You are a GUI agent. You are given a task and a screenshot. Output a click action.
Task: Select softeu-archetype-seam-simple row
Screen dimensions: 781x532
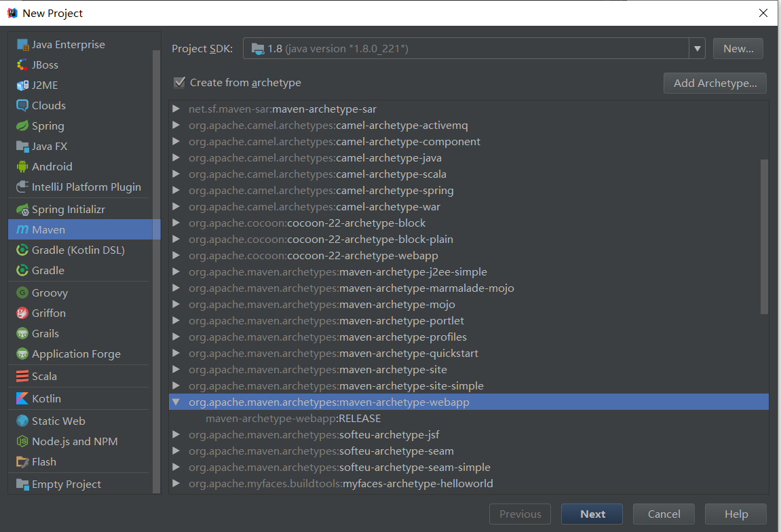(468, 468)
